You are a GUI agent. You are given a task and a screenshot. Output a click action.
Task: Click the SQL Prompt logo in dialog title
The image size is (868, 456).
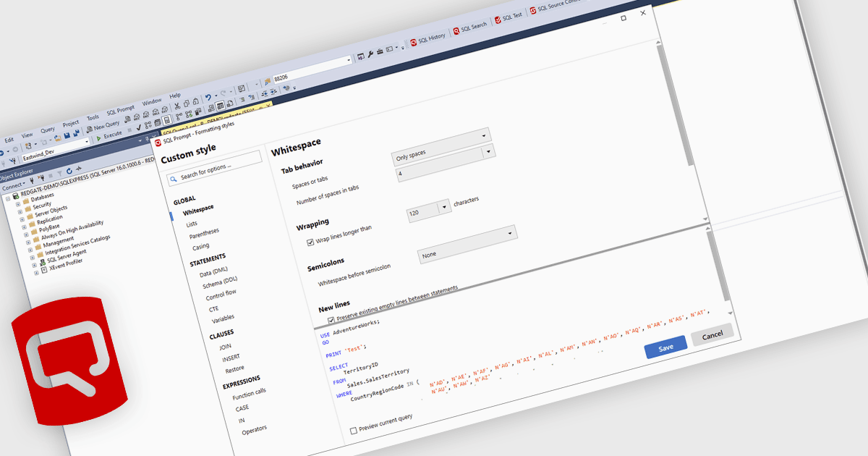158,143
